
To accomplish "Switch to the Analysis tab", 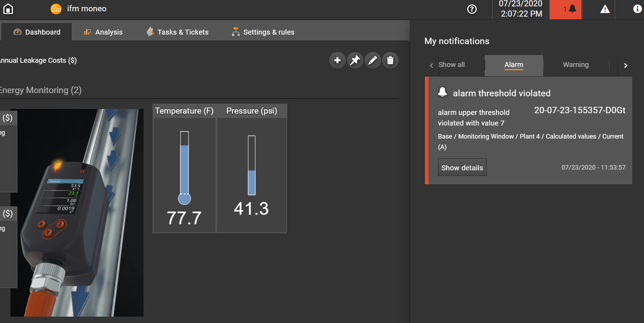I will 103,32.
